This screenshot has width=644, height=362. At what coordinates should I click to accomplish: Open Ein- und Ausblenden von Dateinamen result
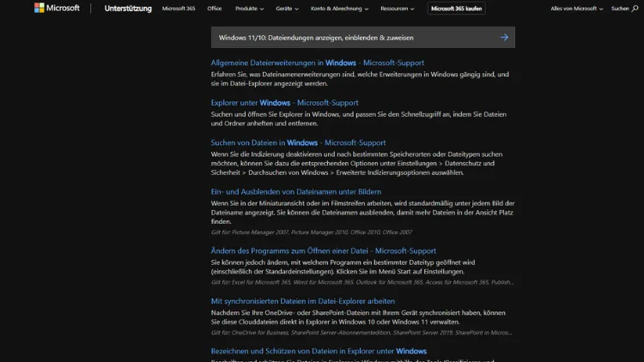(x=295, y=191)
